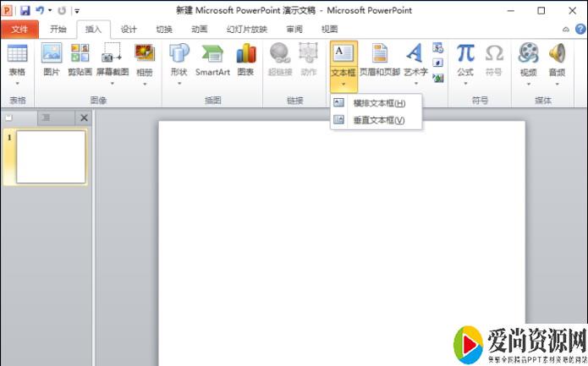Expand the 相册 photo album dropdown
Viewport: 588px width, 366px height.
point(145,83)
